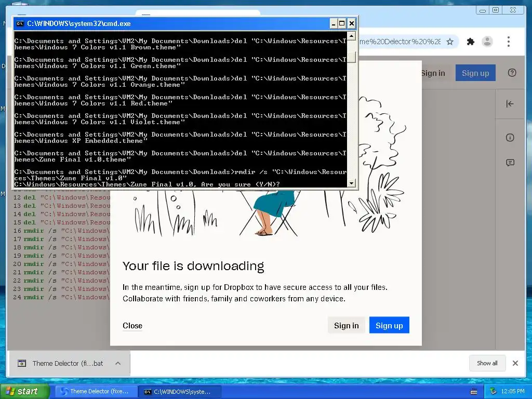Click the downloaded bat file icon
The image size is (532, 399).
[22, 363]
